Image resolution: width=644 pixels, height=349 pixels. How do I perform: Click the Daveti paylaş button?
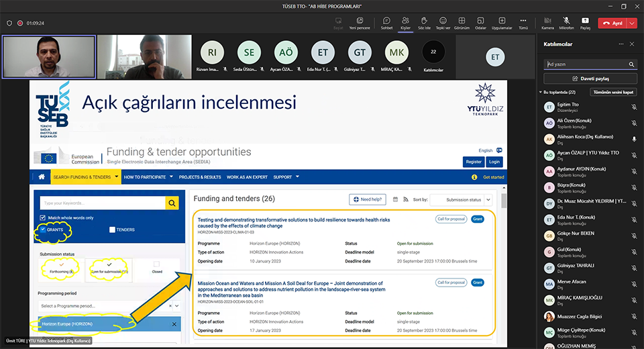(x=590, y=79)
